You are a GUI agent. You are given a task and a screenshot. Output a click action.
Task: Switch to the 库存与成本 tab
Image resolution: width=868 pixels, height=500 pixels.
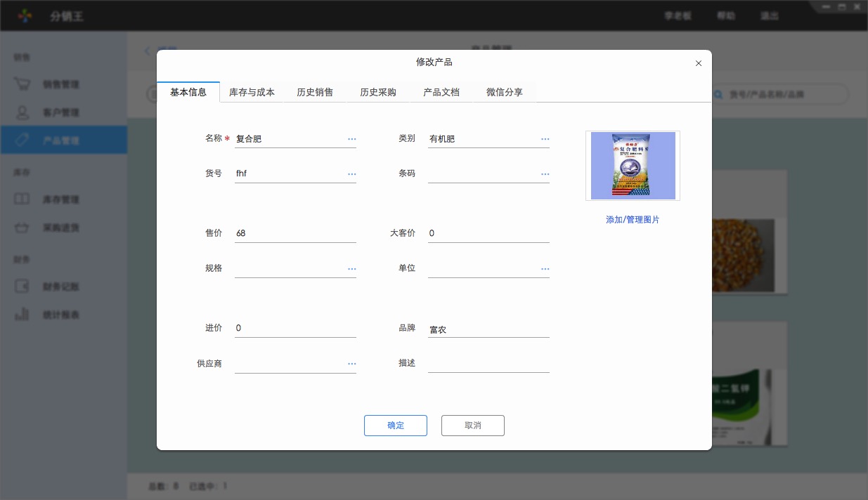pyautogui.click(x=252, y=92)
